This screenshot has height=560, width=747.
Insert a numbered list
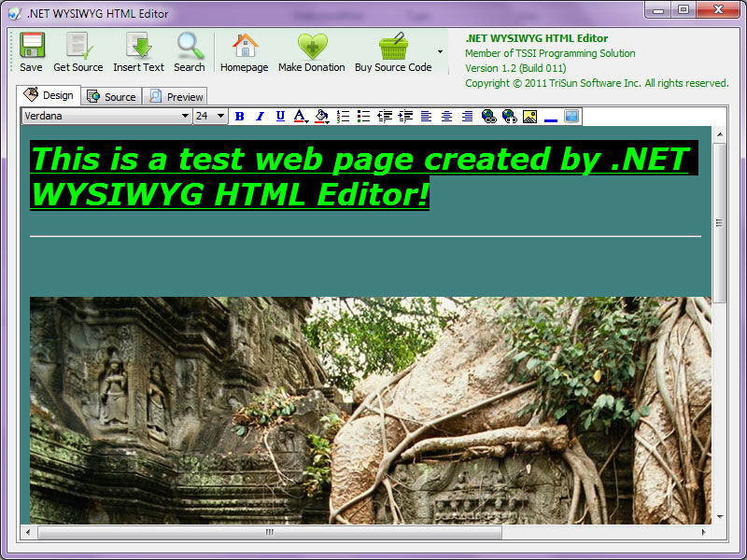[x=343, y=117]
